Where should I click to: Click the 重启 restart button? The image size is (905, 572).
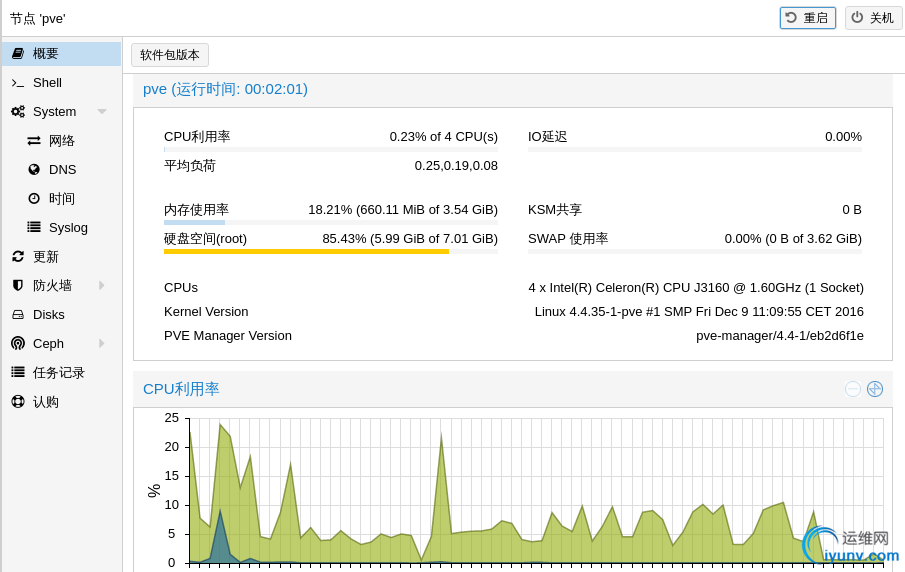tap(808, 18)
